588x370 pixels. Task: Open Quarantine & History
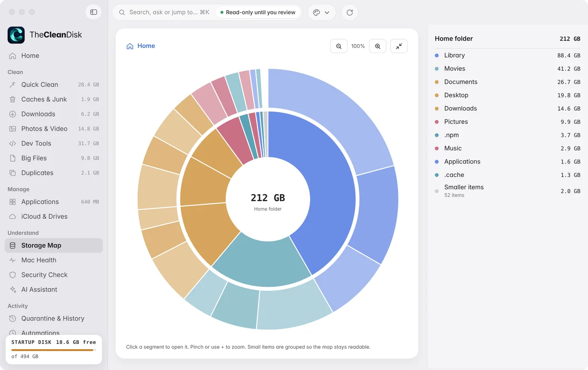point(54,318)
